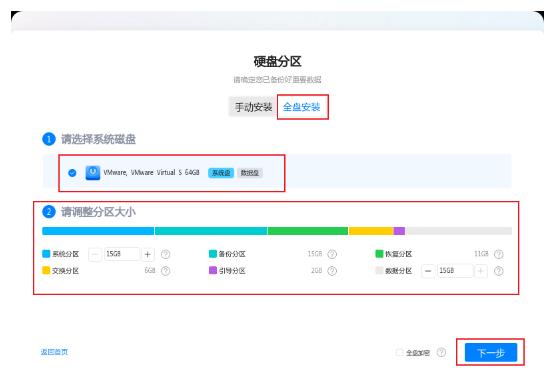Open help icon next to 恢复分区

pyautogui.click(x=498, y=254)
